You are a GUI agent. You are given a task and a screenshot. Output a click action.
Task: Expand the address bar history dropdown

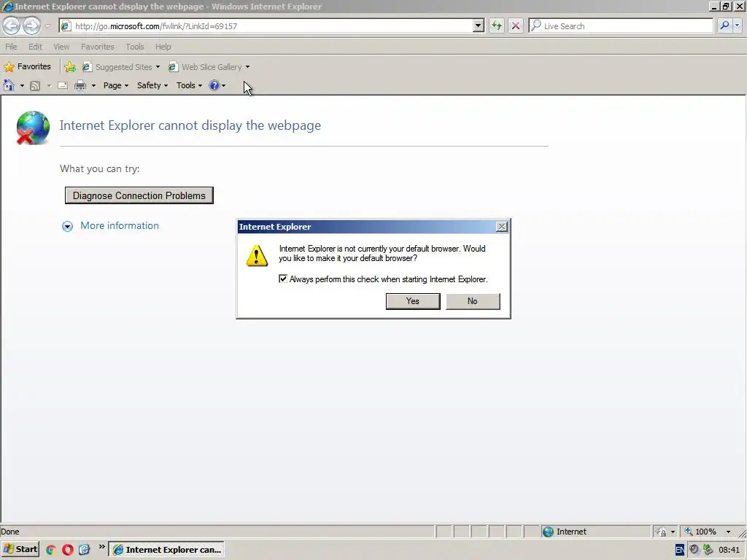point(479,26)
